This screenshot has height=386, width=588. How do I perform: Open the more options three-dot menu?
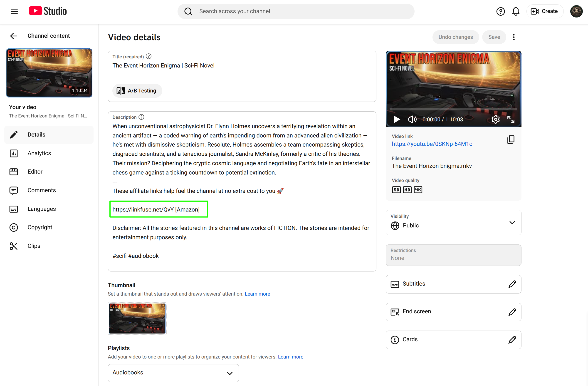514,37
